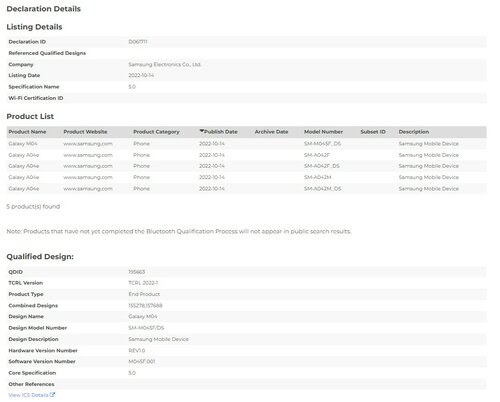
Task: Click Software Version Number value M045F.001
Action: coord(142,362)
